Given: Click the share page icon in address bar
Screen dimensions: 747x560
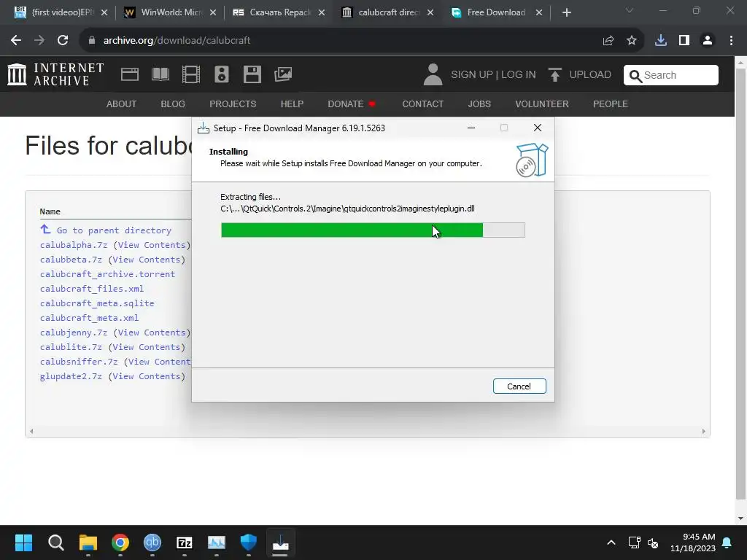Looking at the screenshot, I should [x=608, y=41].
